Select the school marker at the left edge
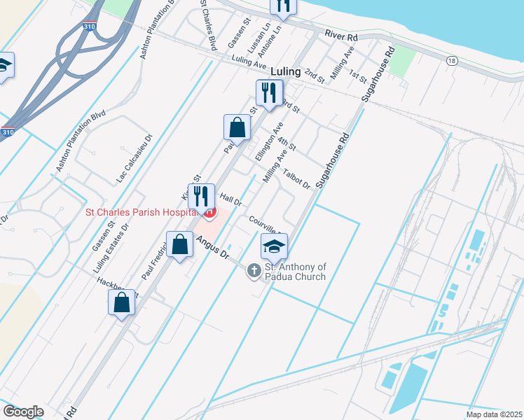This screenshot has height=420, width=524. (6, 66)
